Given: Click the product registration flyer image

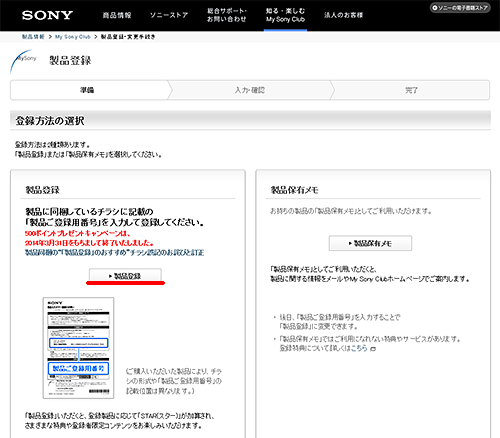Looking at the screenshot, I should point(78,348).
